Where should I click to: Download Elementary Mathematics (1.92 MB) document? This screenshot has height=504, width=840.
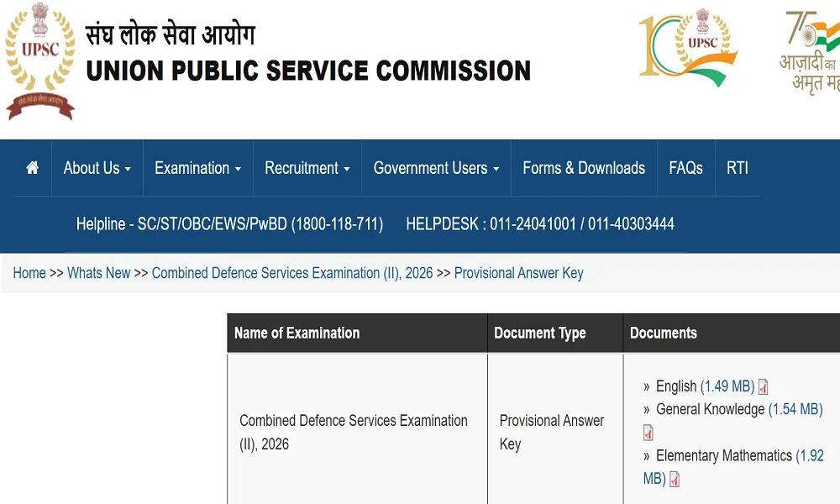pyautogui.click(x=733, y=466)
